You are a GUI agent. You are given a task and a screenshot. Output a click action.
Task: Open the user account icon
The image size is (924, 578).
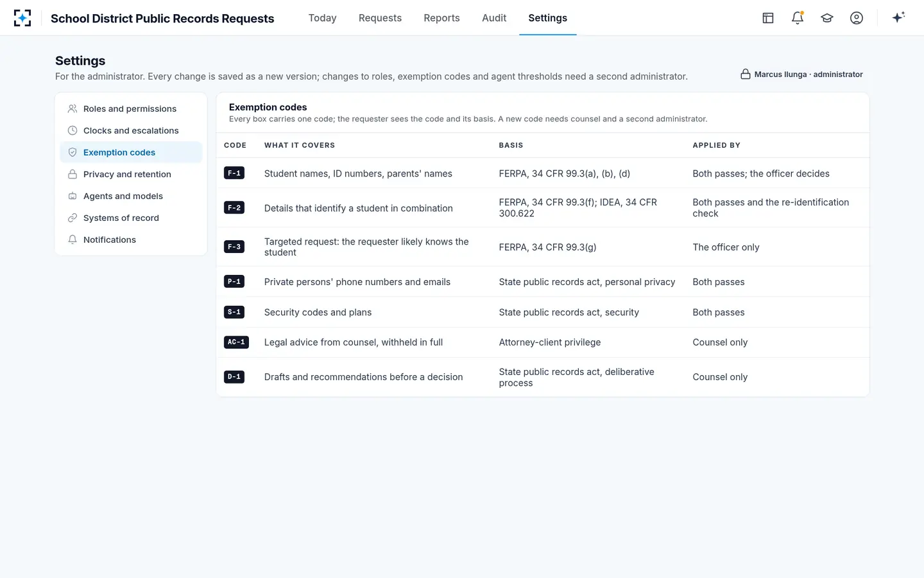857,18
